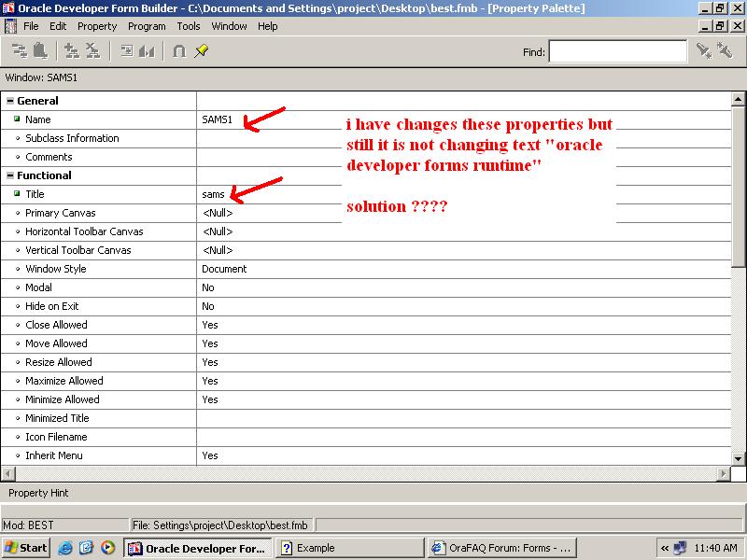Image resolution: width=747 pixels, height=560 pixels.
Task: Launch Internet Explorer from quick launch
Action: pyautogui.click(x=65, y=548)
